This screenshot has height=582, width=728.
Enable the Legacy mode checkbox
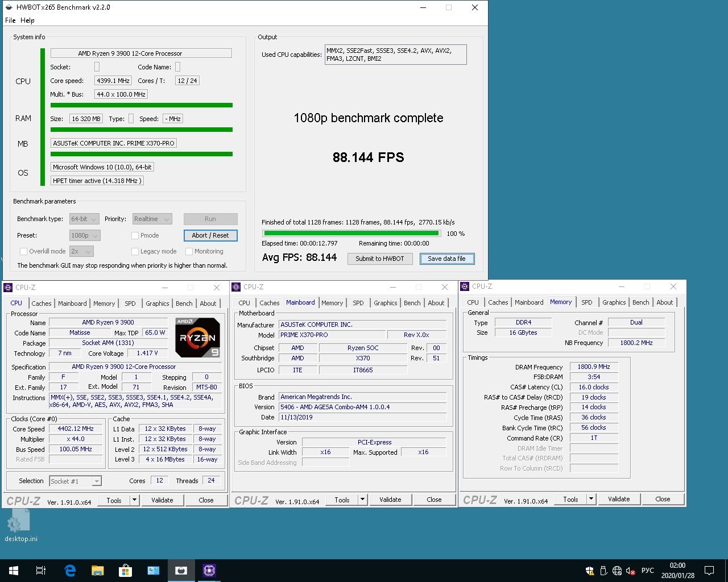(x=135, y=251)
